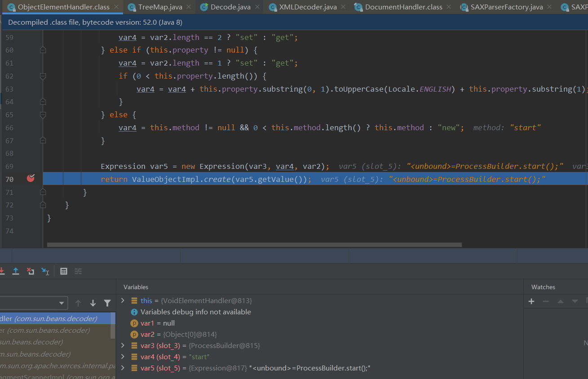
Task: Click the object icon beside var5
Action: pos(134,368)
